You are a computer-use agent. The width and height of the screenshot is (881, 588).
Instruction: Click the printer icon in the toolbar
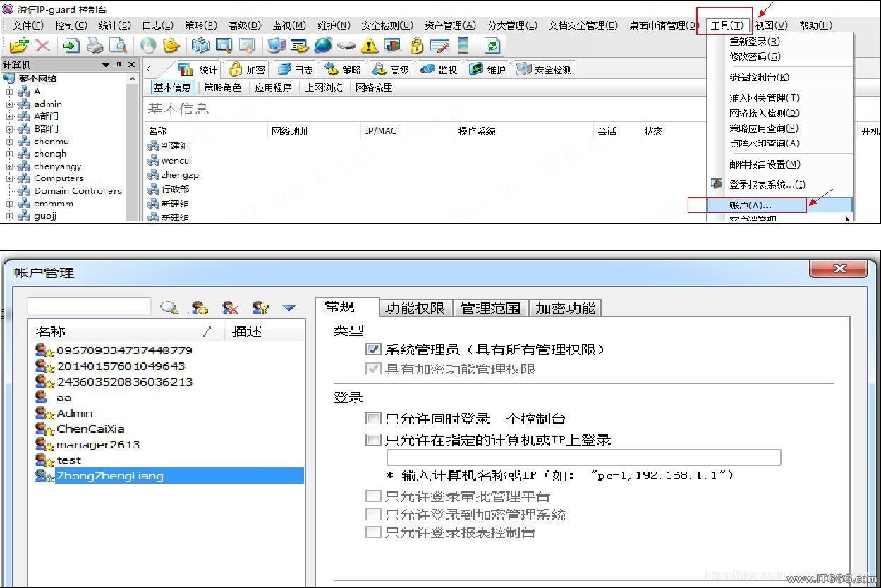[x=95, y=46]
